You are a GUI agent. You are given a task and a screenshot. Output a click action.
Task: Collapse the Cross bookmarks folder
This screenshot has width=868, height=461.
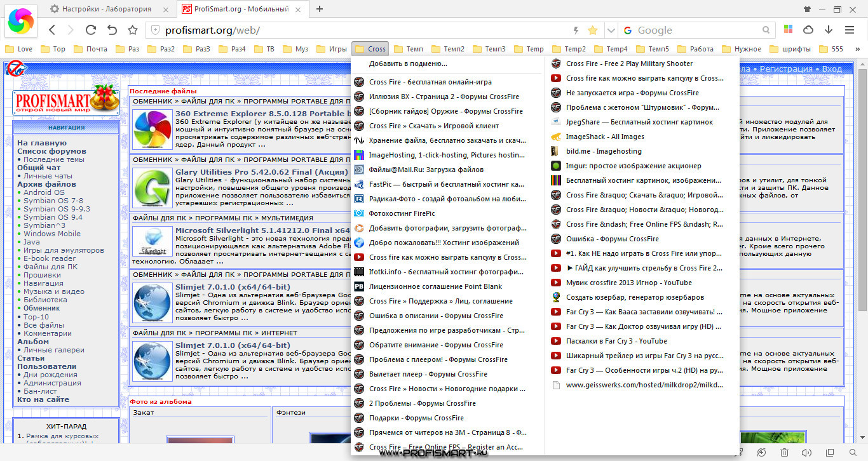click(x=370, y=49)
